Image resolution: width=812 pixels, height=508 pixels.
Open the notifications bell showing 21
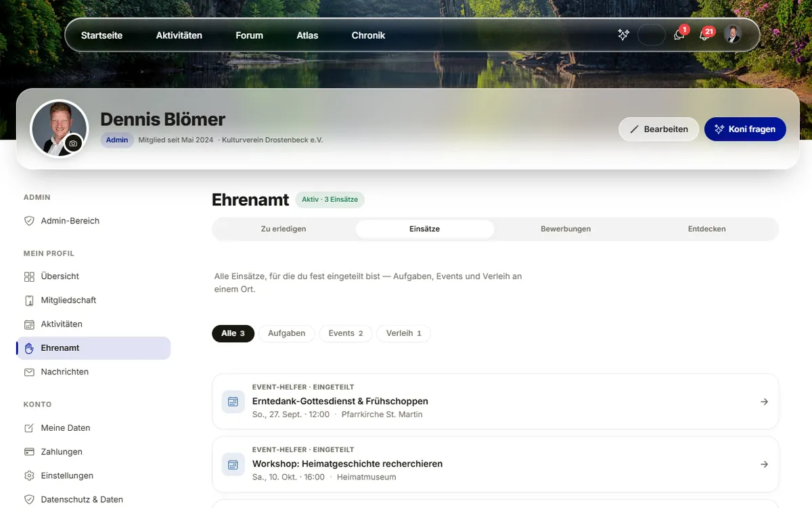tap(704, 35)
